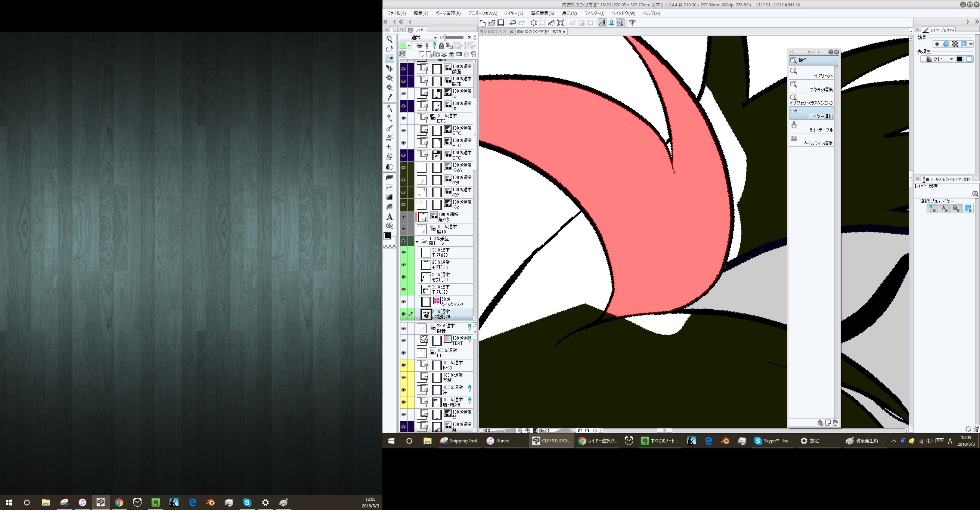Open the レイヤー(L) menu
The width and height of the screenshot is (980, 510).
pyautogui.click(x=513, y=13)
